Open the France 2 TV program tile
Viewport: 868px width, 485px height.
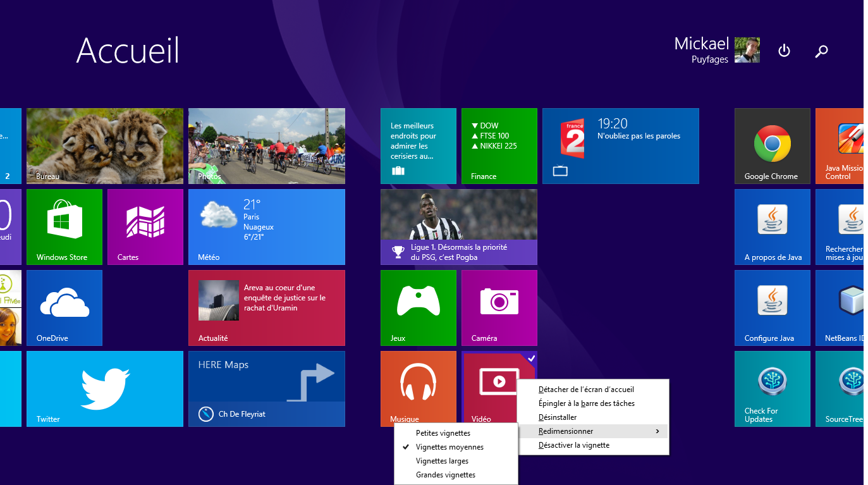pos(621,146)
